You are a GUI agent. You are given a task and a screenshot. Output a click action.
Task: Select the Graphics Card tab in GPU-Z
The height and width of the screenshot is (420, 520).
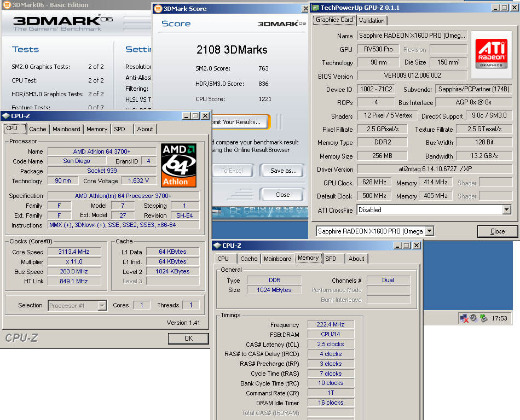point(334,20)
